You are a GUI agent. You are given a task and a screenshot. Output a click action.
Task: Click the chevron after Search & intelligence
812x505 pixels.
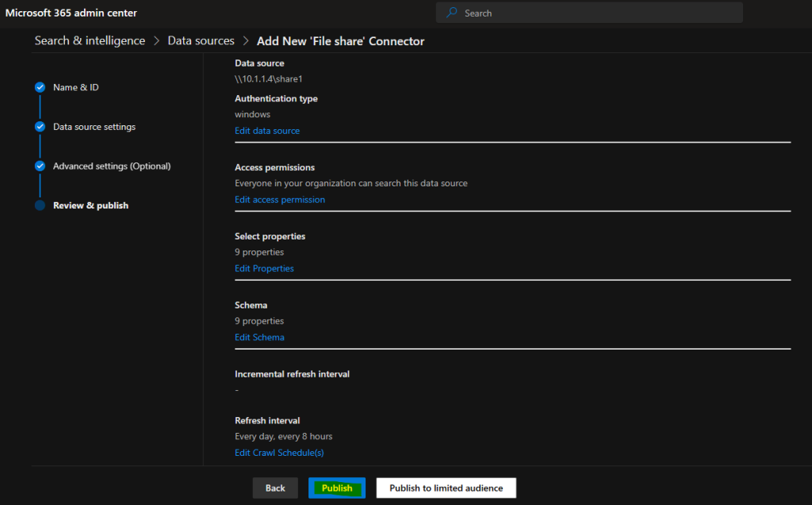pos(156,41)
